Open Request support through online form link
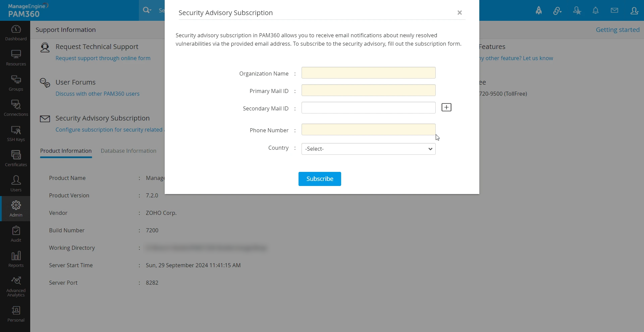The width and height of the screenshot is (644, 332). point(103,58)
